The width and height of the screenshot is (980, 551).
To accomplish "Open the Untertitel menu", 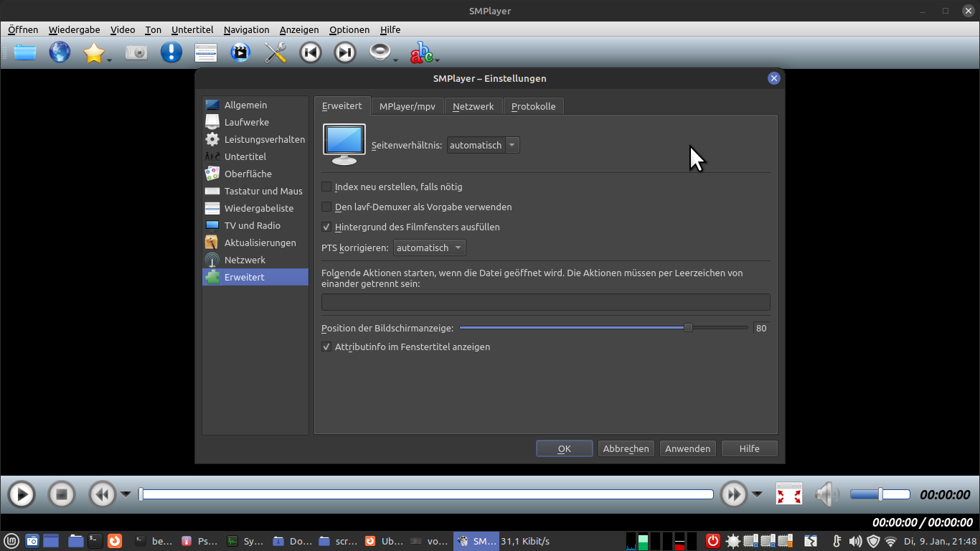I will [192, 29].
